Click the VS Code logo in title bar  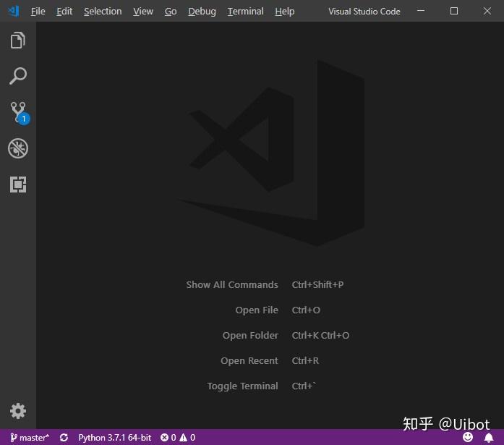pos(14,12)
